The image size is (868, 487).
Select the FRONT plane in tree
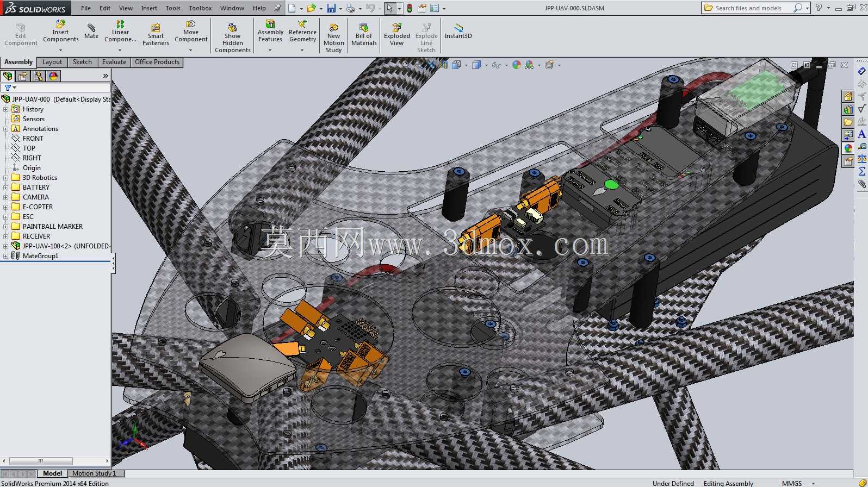pyautogui.click(x=33, y=139)
